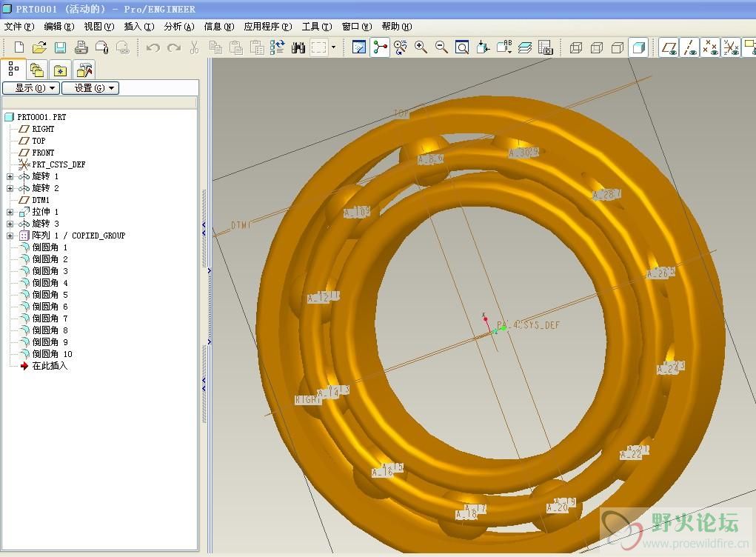Open the 设置 dropdown in model tree

(90, 87)
